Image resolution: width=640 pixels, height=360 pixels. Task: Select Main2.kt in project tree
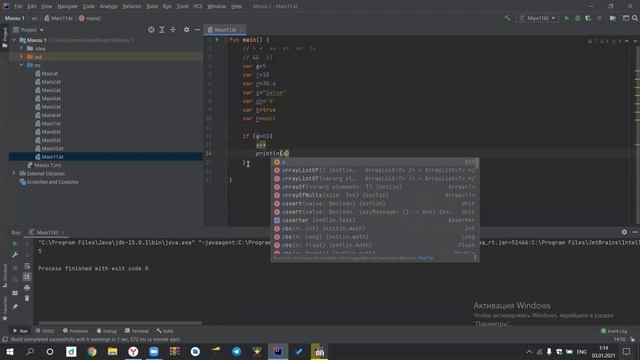pyautogui.click(x=48, y=82)
